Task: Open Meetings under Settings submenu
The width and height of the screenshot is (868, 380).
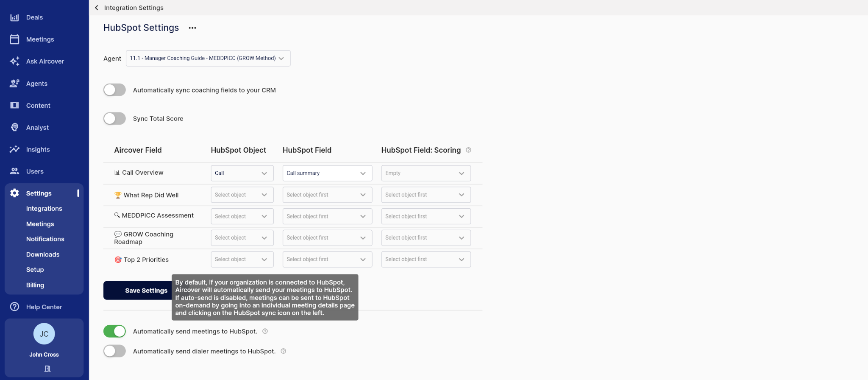Action: pos(40,224)
